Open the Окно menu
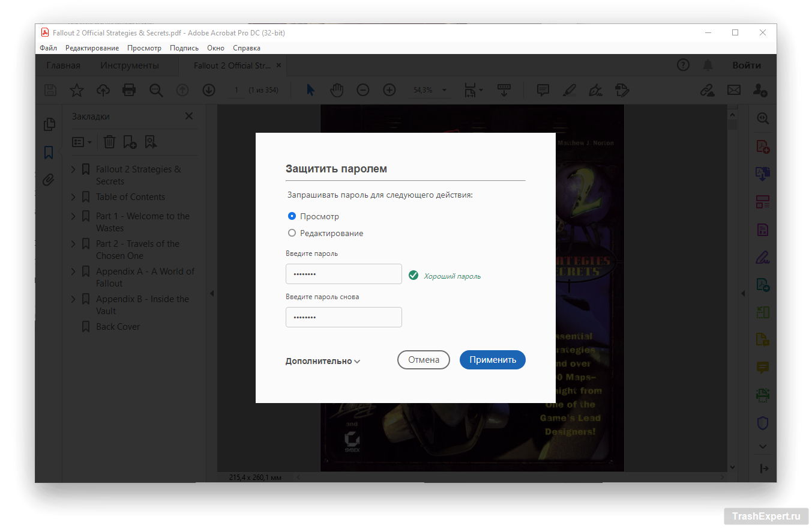Viewport: 812px width, 528px height. (215, 48)
